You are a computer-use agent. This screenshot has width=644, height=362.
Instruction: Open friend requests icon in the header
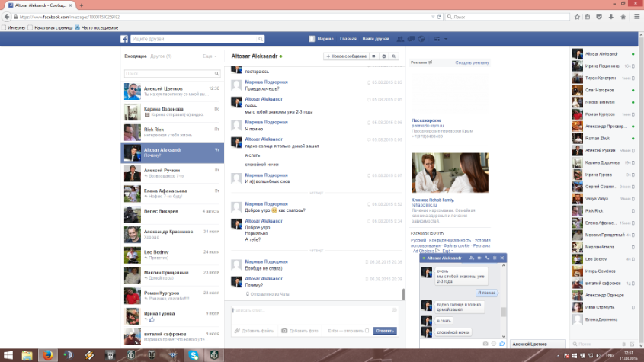(x=400, y=39)
